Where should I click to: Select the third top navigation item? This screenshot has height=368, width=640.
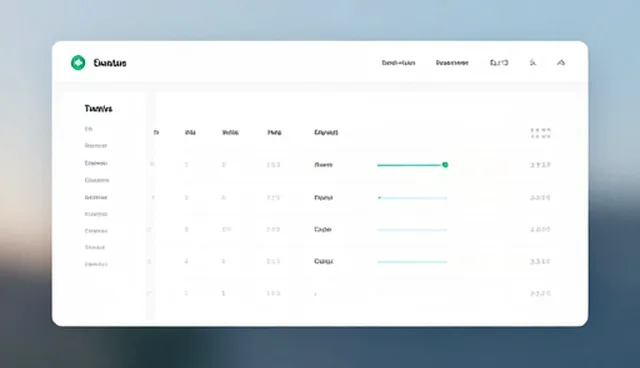pos(499,63)
